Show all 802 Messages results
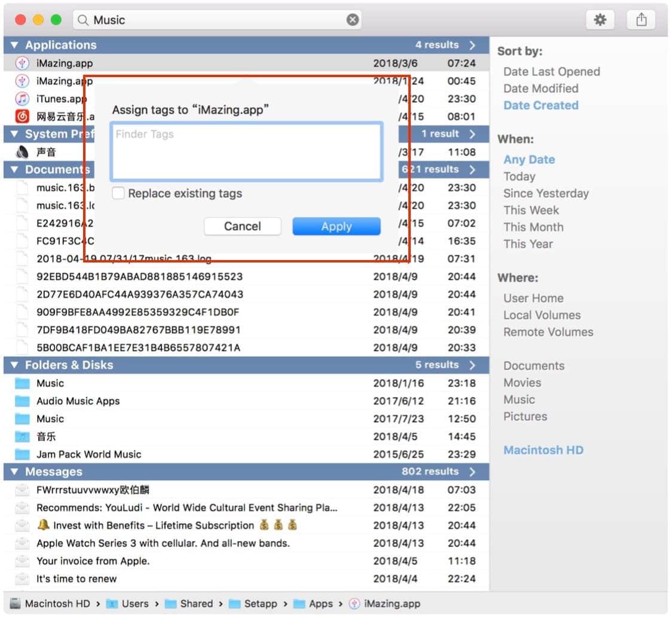 pyautogui.click(x=472, y=472)
